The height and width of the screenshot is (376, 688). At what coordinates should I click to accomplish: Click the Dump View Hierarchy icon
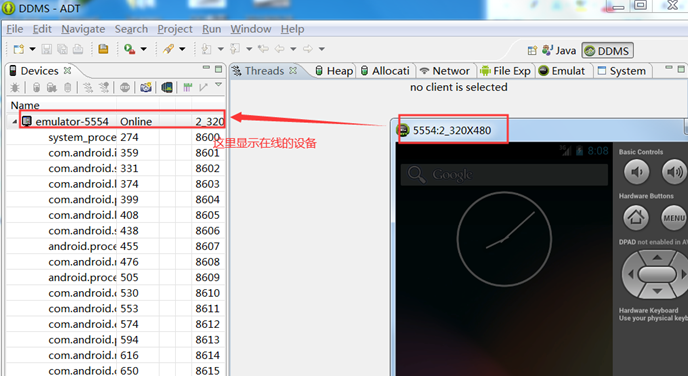(167, 88)
